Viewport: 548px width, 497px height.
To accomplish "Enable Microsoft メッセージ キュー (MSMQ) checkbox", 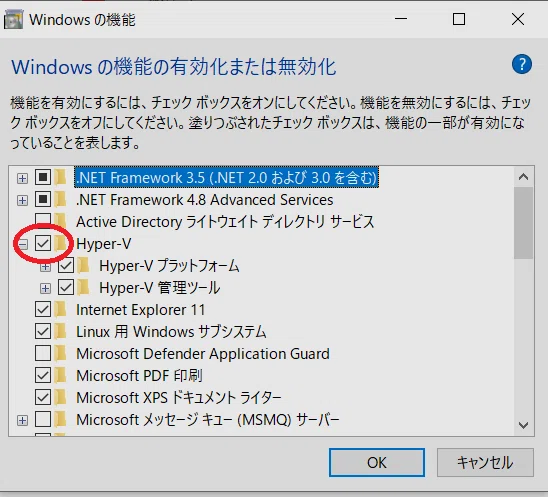I will coord(43,419).
